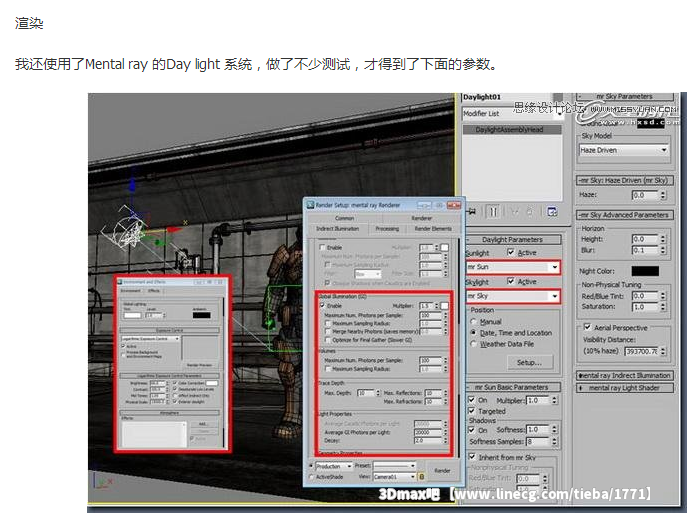Collapse mr Sky: Haze Driven rollout
691x513 pixels.
[x=625, y=180]
